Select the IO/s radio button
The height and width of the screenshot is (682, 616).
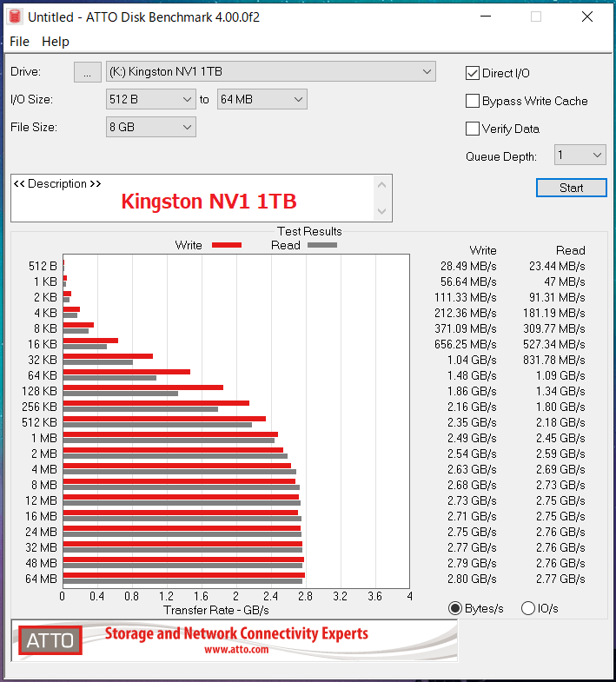coord(528,608)
